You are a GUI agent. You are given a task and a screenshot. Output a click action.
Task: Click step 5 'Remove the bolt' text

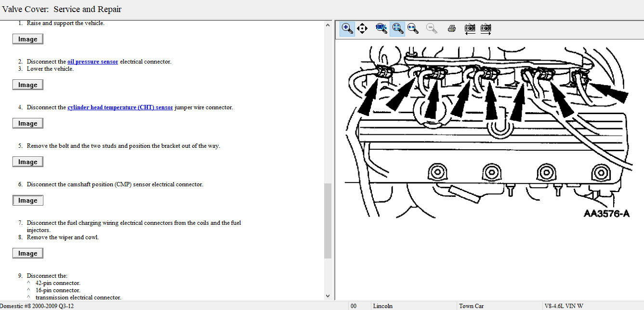coord(123,146)
